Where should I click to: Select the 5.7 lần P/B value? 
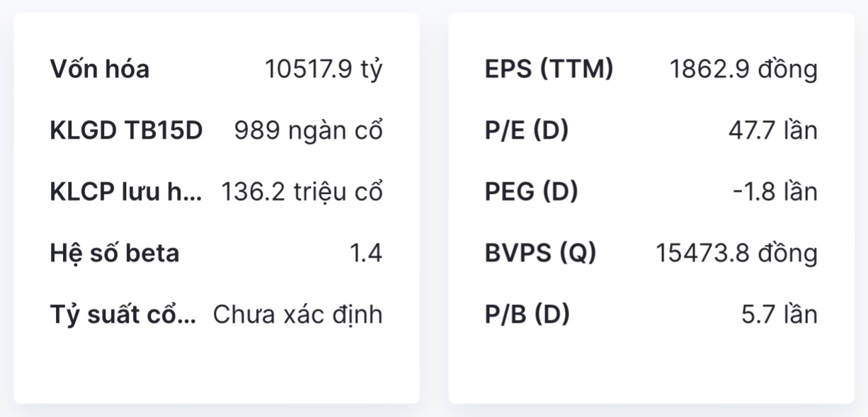click(779, 314)
